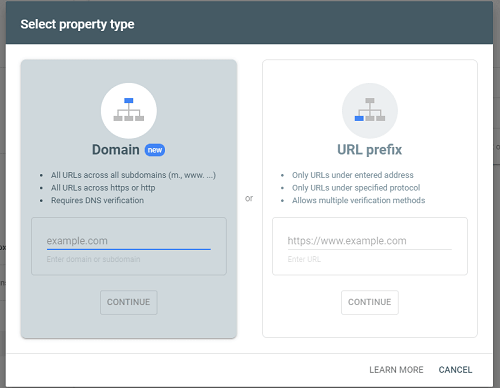Screen dimensions: 500x388
Task: Cancel the Select property type dialog
Action: pos(455,370)
